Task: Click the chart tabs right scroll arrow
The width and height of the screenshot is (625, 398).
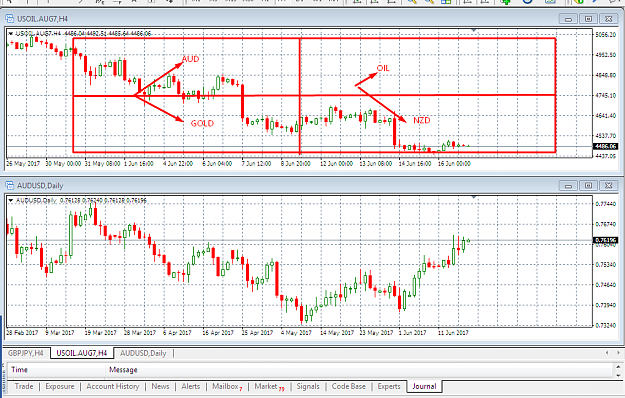Action: [618, 353]
